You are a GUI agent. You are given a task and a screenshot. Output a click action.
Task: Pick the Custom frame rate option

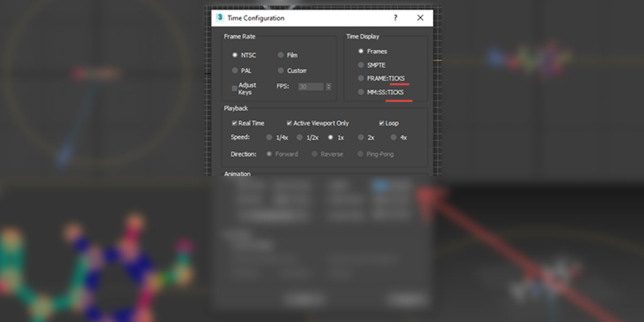pos(281,70)
